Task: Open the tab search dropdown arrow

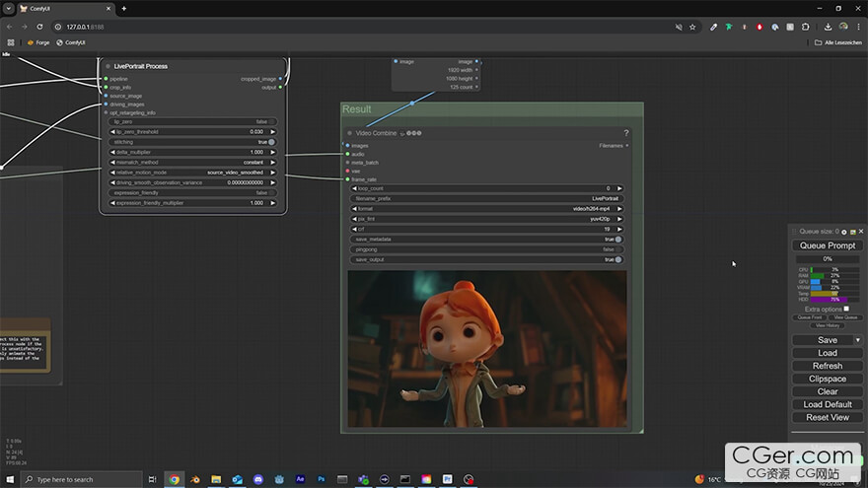Action: point(8,8)
